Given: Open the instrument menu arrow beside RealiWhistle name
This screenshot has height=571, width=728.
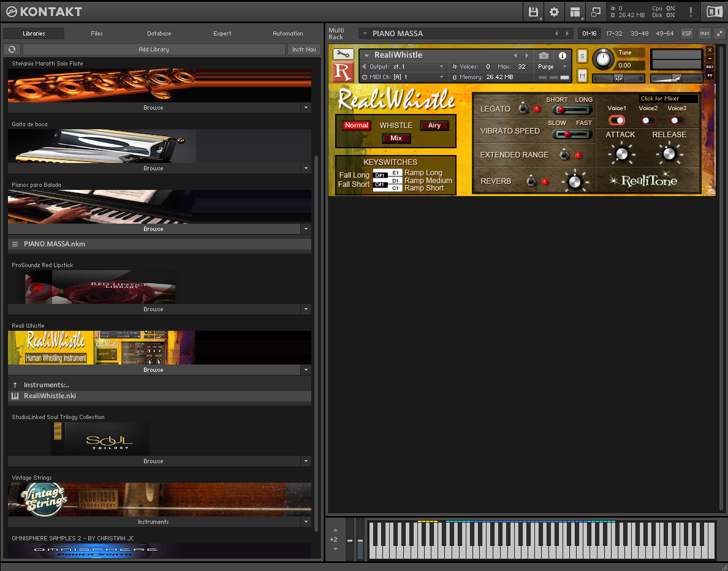Looking at the screenshot, I should (367, 55).
